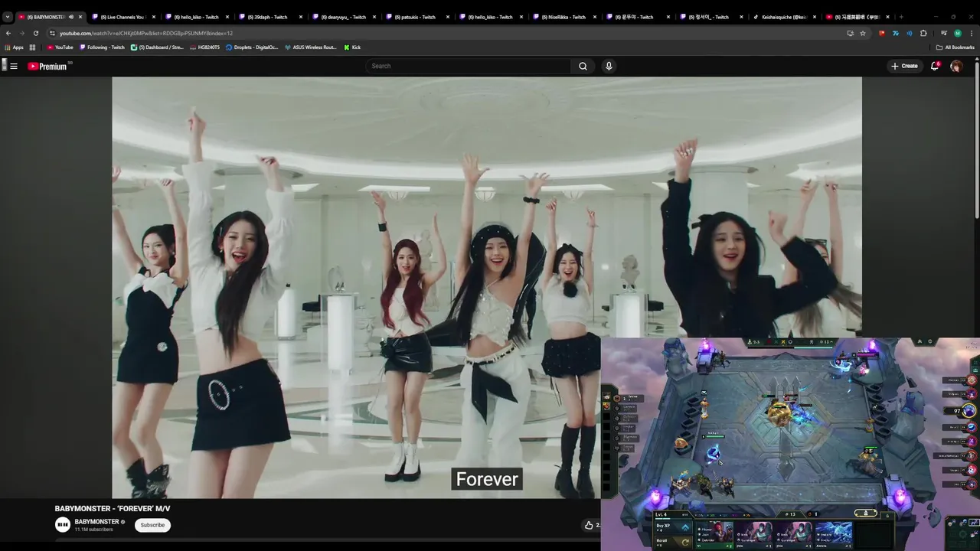Click the tab groups grid icon in the bookmarks bar
This screenshot has width=980, height=551.
coord(32,47)
